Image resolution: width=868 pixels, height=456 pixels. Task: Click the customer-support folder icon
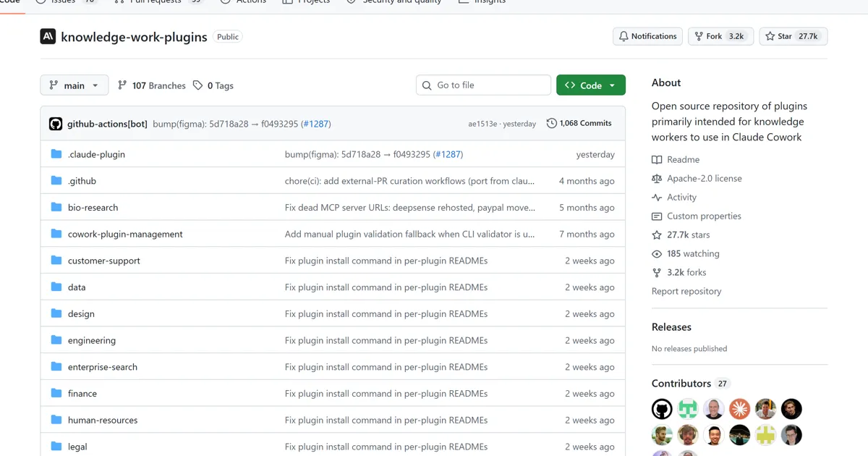(x=56, y=261)
